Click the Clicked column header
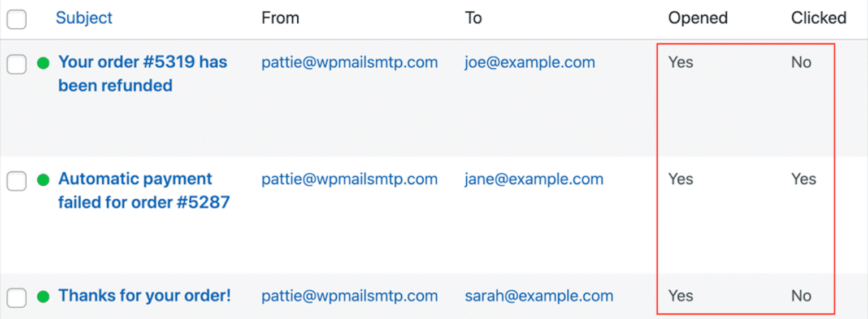 pos(818,18)
